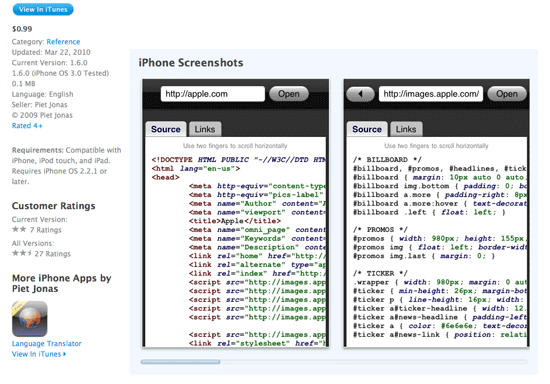Open the Reference category link
The width and height of the screenshot is (550, 384).
coord(63,42)
